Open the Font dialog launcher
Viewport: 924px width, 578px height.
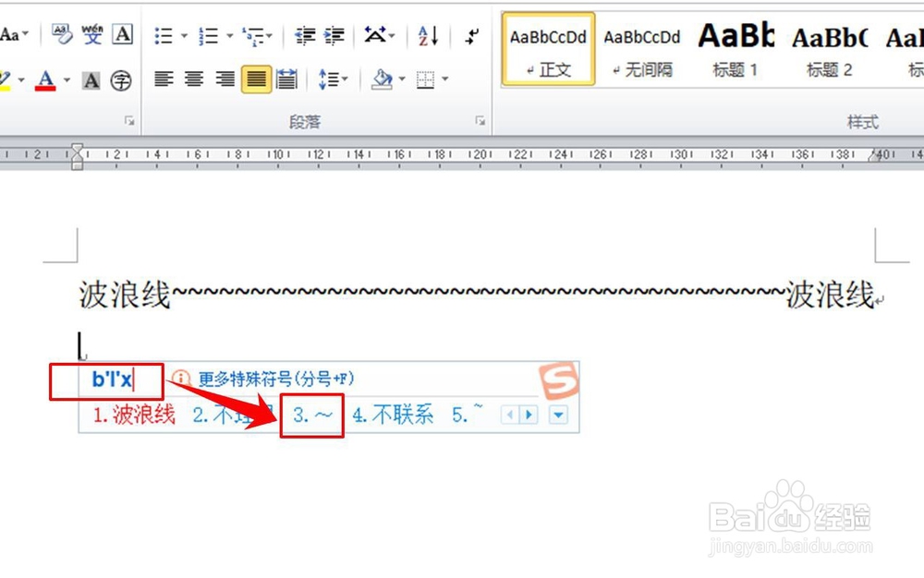tap(129, 121)
